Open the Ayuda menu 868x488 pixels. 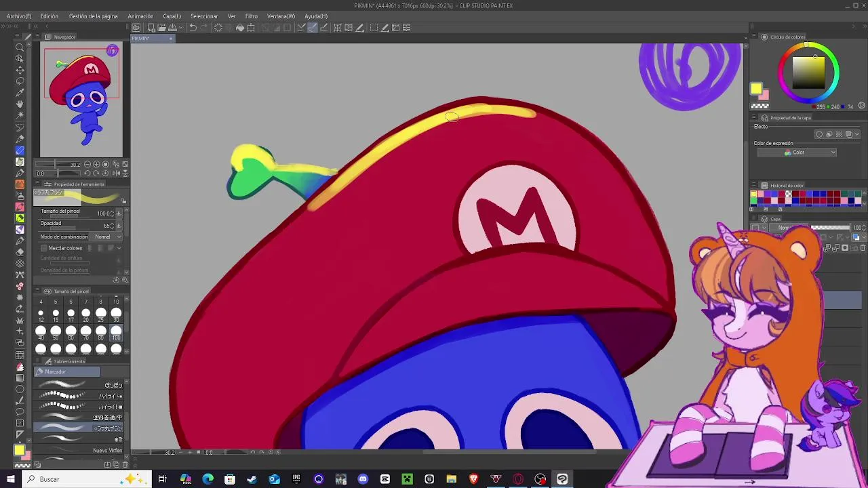[316, 16]
